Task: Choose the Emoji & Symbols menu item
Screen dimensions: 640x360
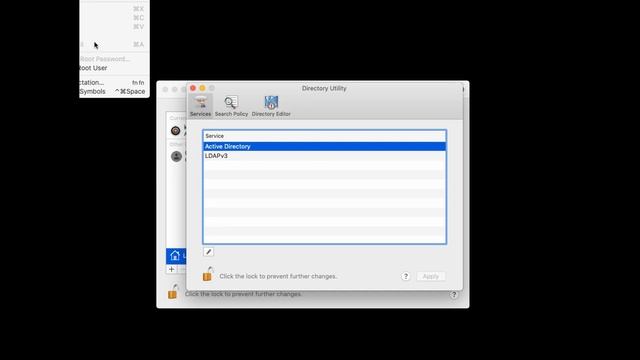Action: click(x=114, y=91)
